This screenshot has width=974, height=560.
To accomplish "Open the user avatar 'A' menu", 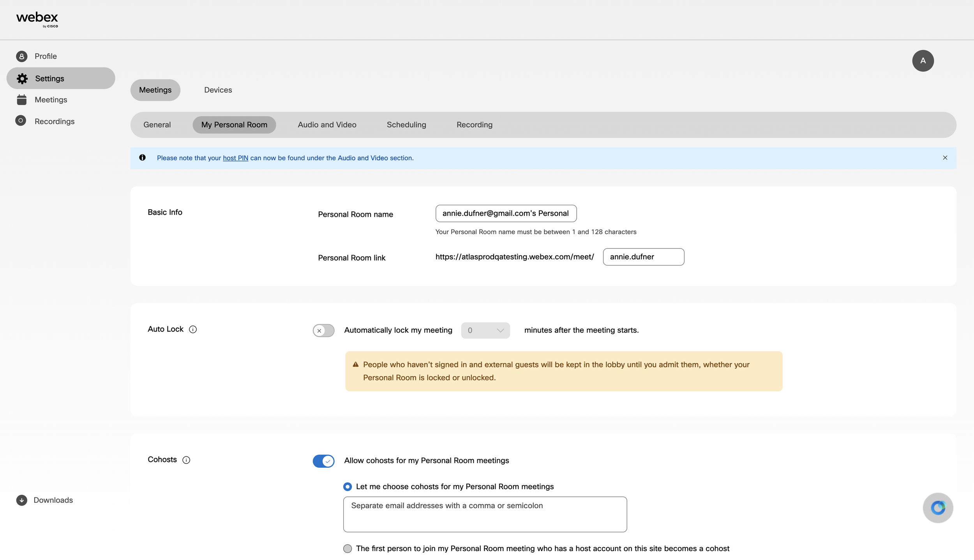I will click(x=923, y=61).
